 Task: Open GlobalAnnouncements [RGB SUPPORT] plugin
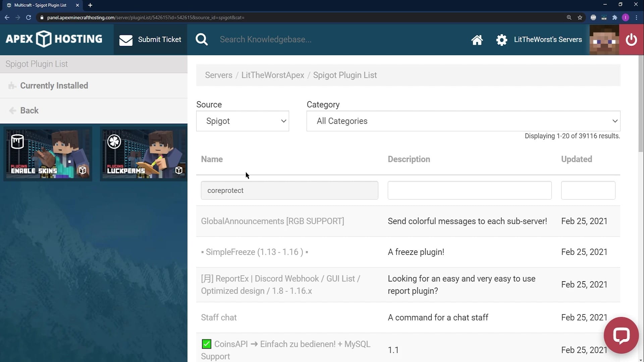point(272,221)
